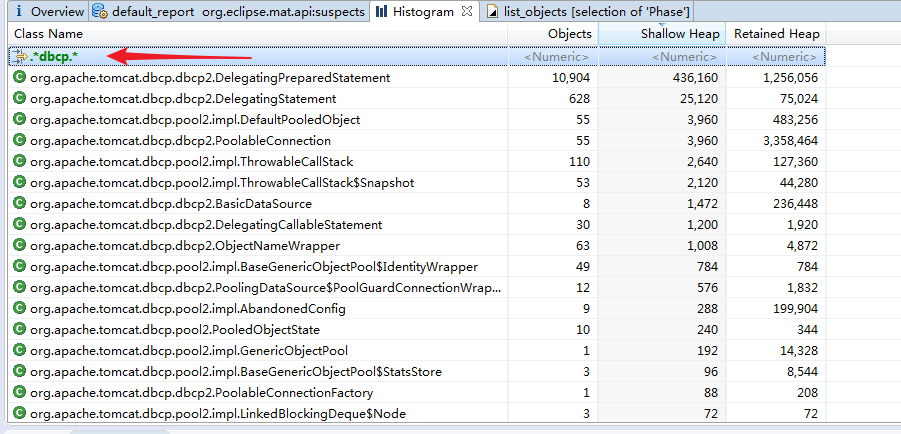The image size is (901, 434).
Task: Click class icon of PoolGuardConnectionWrap row
Action: tap(20, 287)
